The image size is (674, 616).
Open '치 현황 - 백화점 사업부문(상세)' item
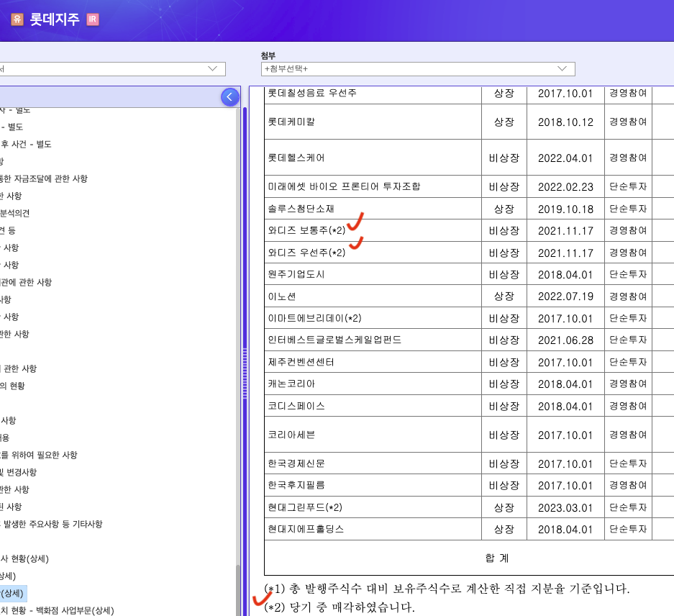(57, 610)
